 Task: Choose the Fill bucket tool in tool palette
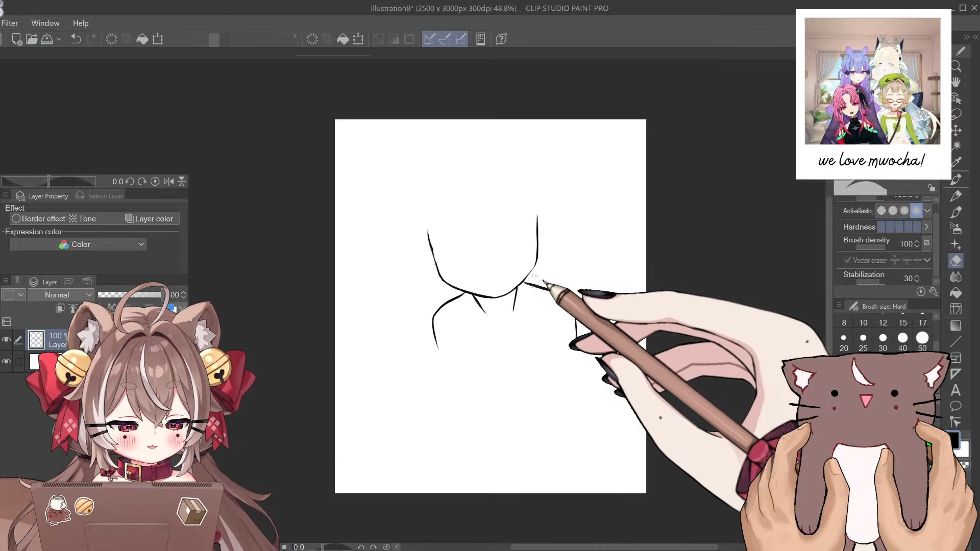(956, 293)
